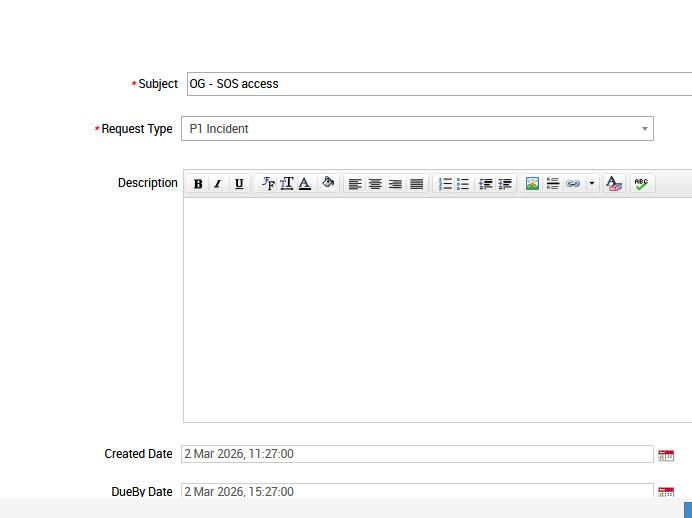Click the Created Date label
Screen dimensions: 692x518
138,454
